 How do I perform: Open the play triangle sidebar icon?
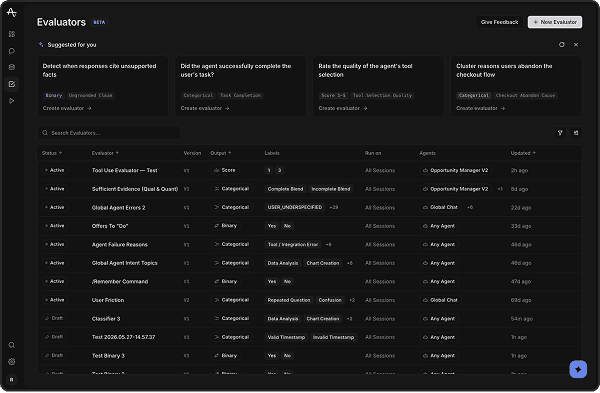12,101
